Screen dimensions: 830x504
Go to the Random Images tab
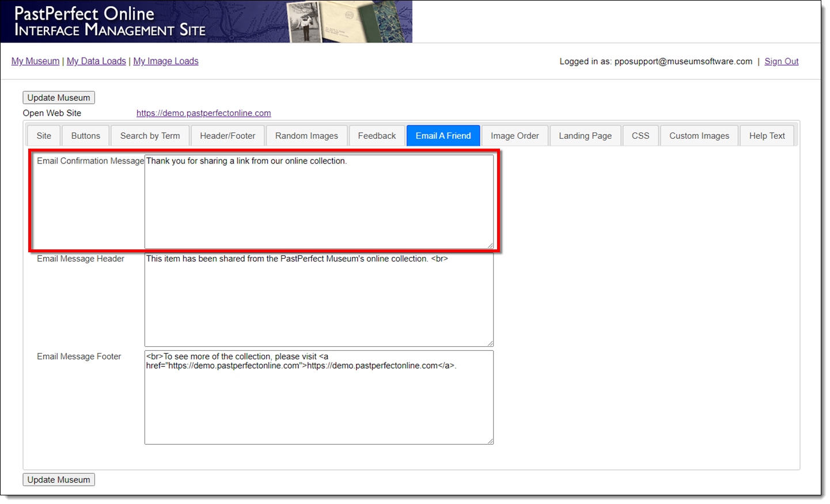[306, 136]
